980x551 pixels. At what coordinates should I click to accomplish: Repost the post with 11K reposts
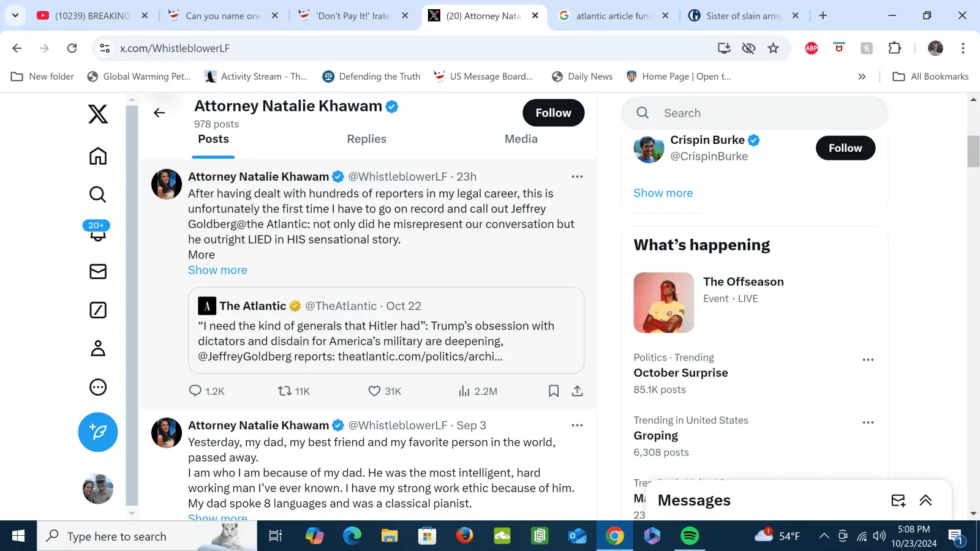coord(285,391)
